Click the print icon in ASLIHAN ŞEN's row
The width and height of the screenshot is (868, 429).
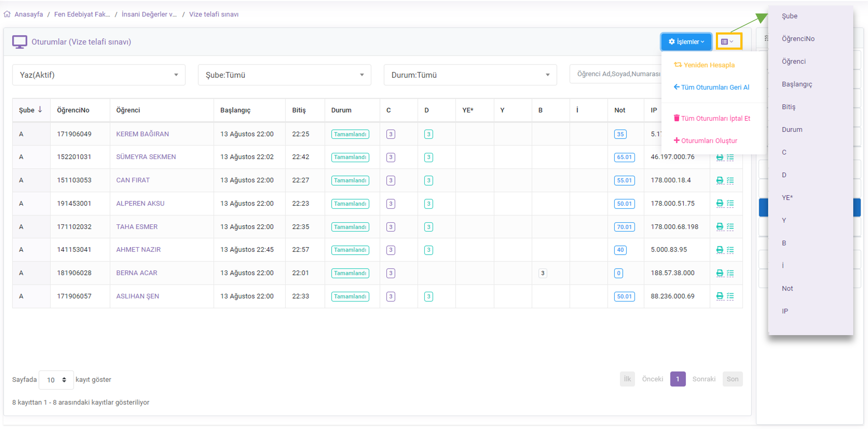[x=719, y=296]
